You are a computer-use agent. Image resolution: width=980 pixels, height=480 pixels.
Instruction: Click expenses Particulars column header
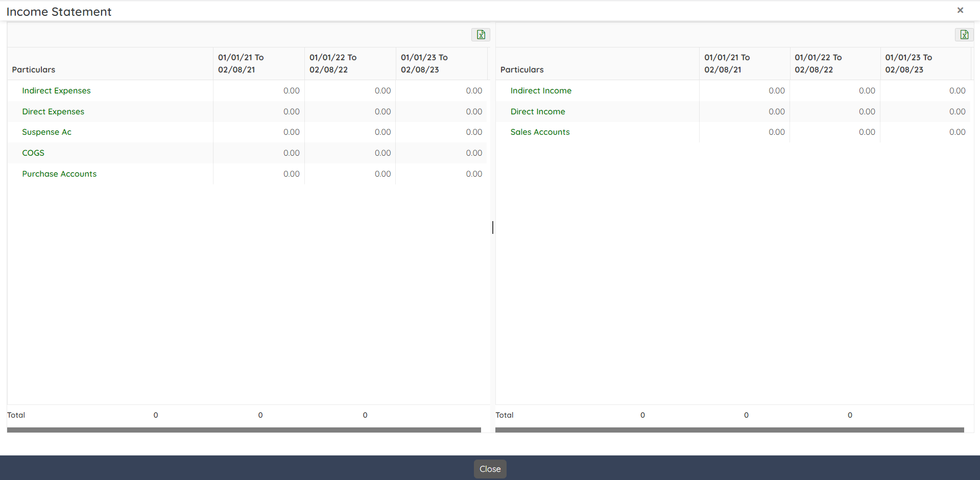pos(34,69)
